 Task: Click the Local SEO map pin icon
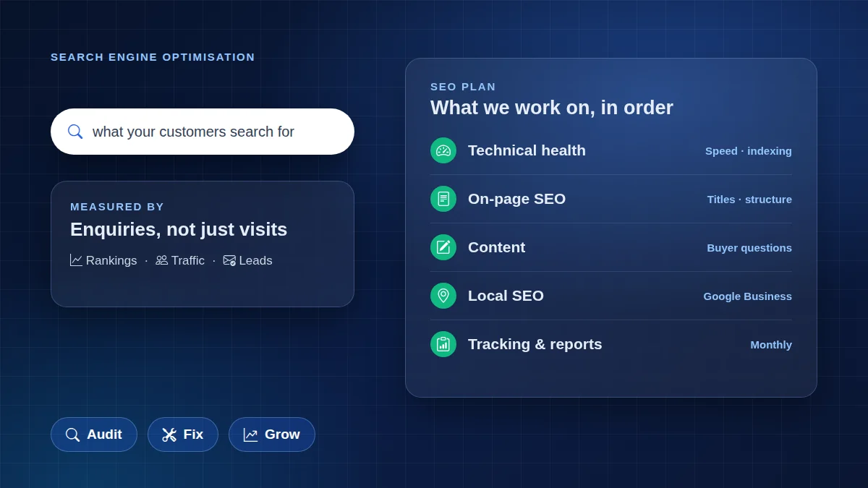(x=443, y=296)
